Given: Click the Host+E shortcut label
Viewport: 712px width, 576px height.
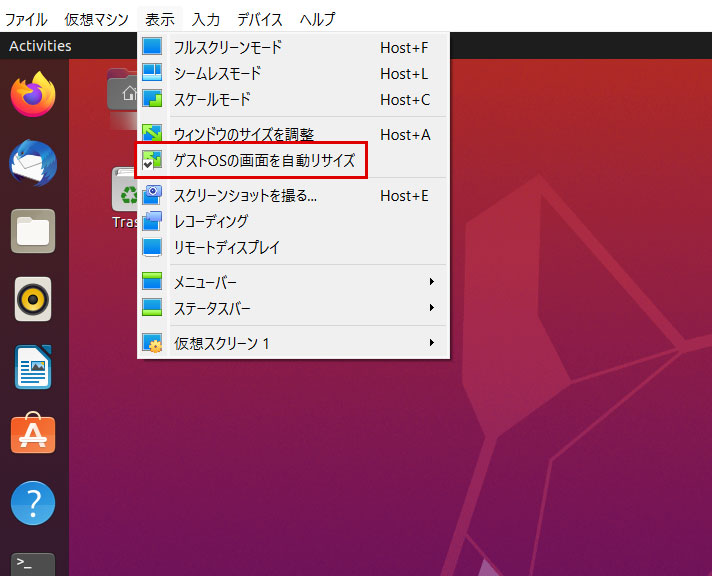Looking at the screenshot, I should point(404,196).
